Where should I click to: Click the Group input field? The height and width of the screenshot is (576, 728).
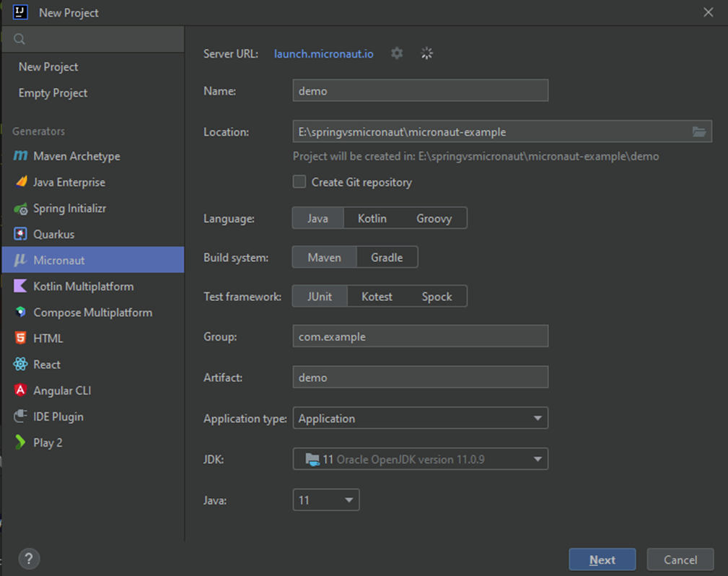coord(420,336)
